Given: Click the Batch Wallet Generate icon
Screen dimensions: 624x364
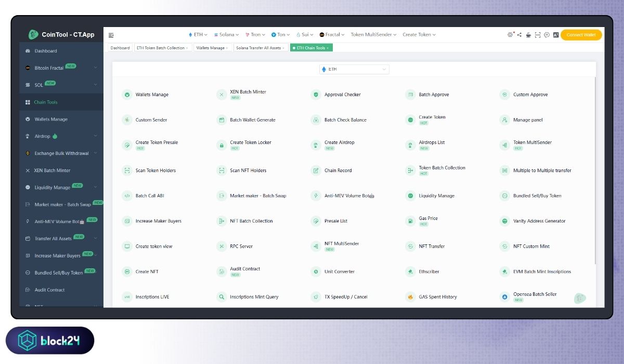Looking at the screenshot, I should coord(222,120).
